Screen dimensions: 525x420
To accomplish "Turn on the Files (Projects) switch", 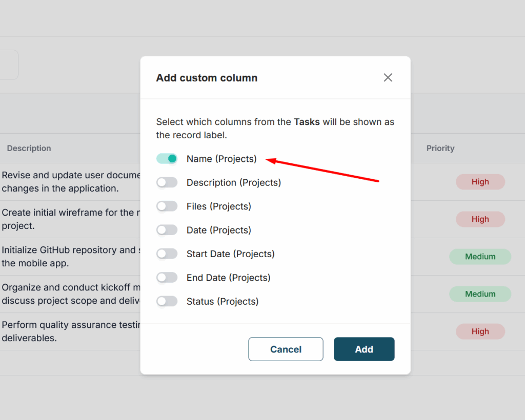I will pos(167,206).
